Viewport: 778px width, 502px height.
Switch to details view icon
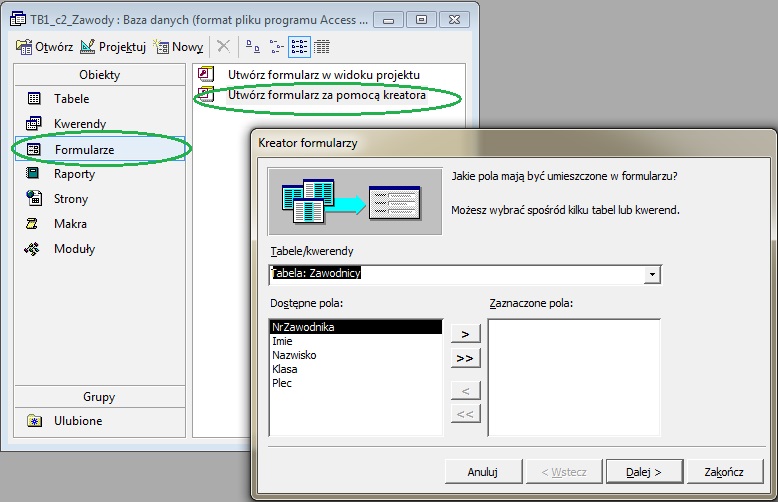[322, 47]
